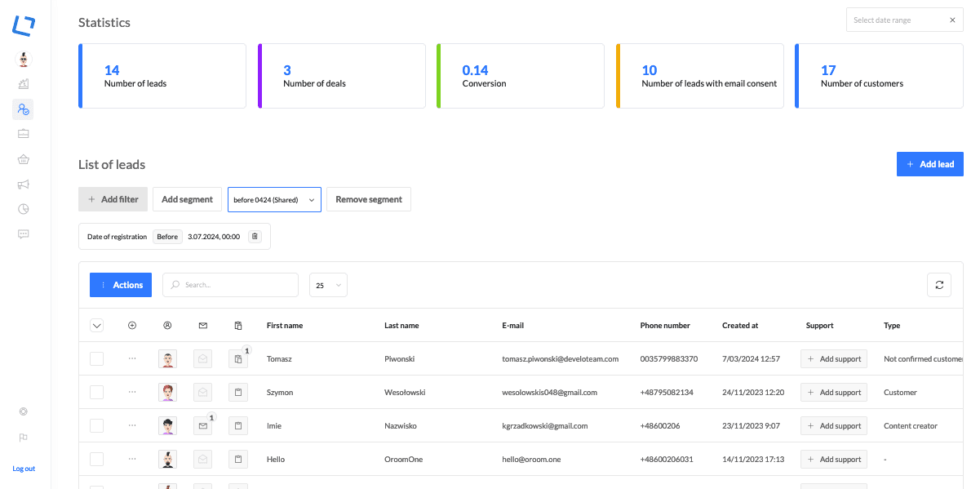Click the Search input field
The height and width of the screenshot is (489, 980).
pos(231,285)
